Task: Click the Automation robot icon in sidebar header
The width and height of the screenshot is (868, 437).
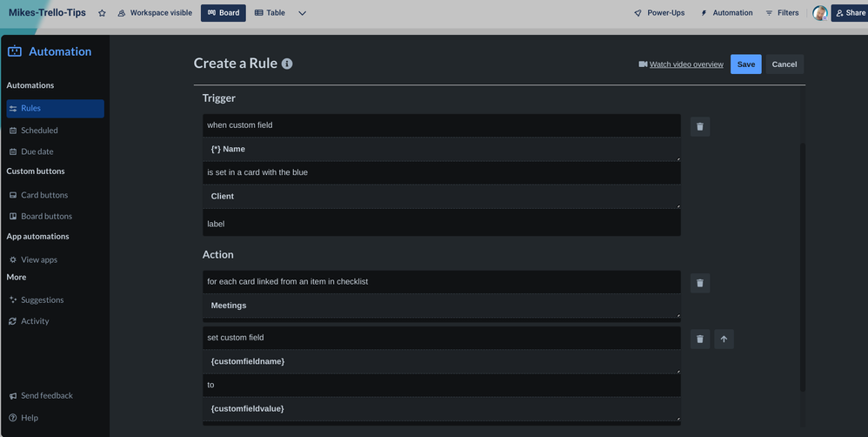Action: pyautogui.click(x=15, y=51)
